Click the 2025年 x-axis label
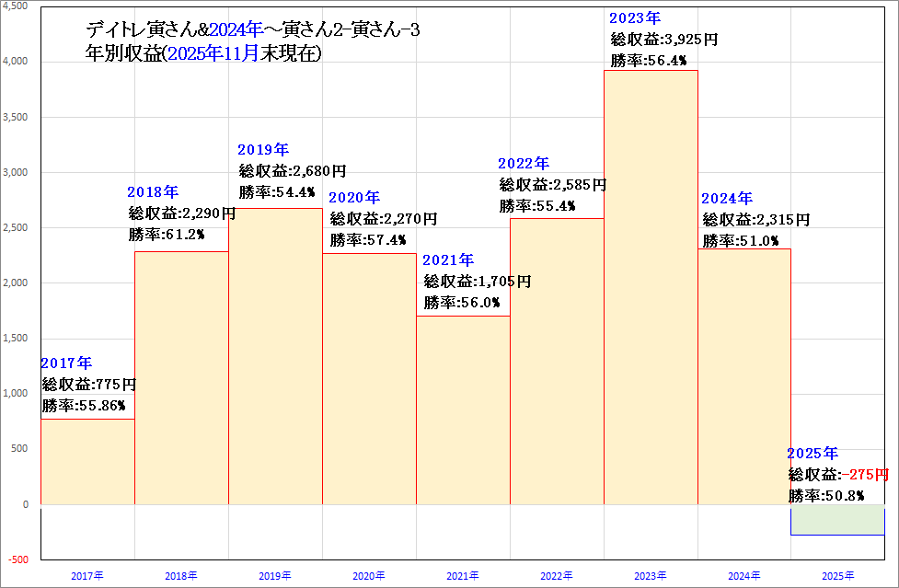Viewport: 899px width, 588px height. [837, 576]
